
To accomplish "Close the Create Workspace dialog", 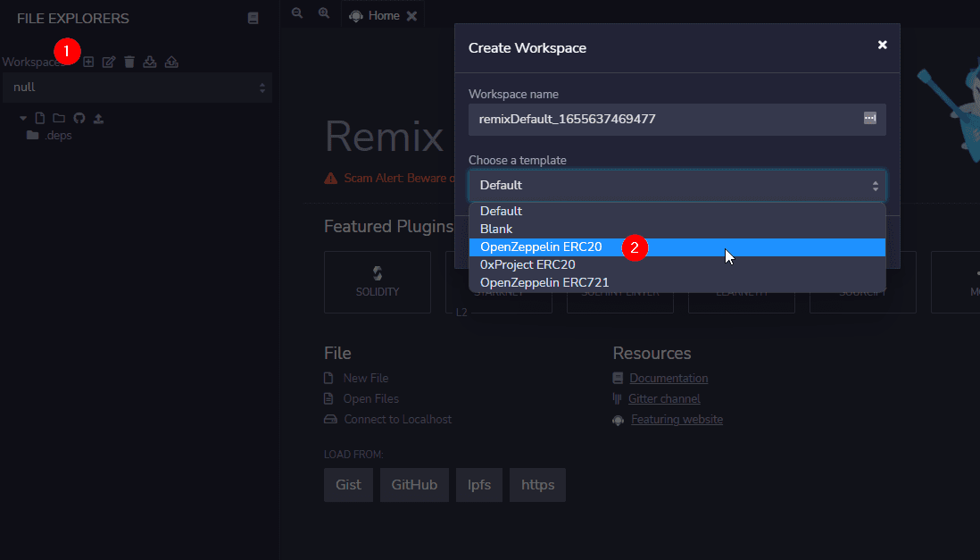I will click(x=883, y=45).
